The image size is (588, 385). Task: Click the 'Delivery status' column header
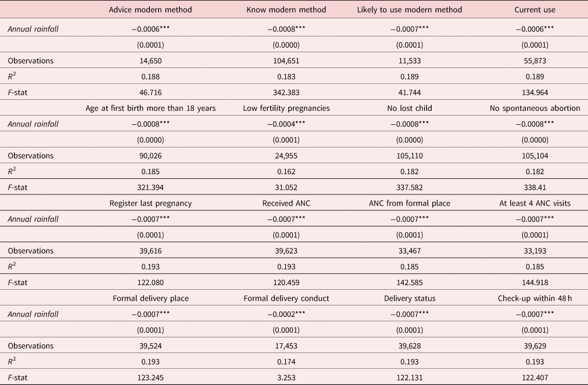click(410, 298)
